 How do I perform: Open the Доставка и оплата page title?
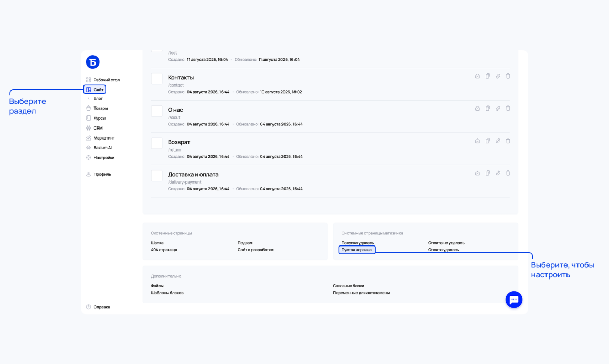[193, 175]
